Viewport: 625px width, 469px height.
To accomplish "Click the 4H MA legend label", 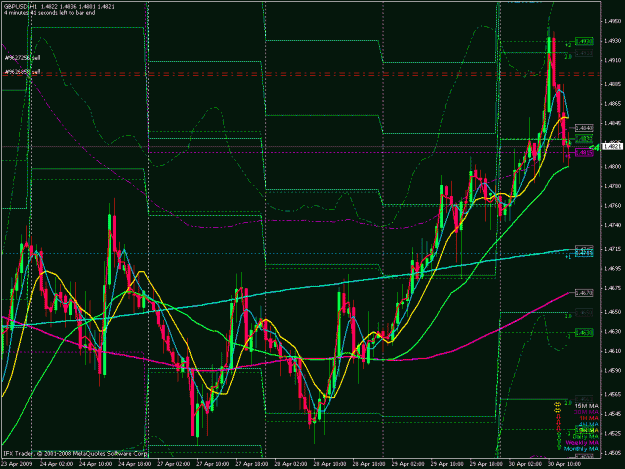I will coord(589,425).
